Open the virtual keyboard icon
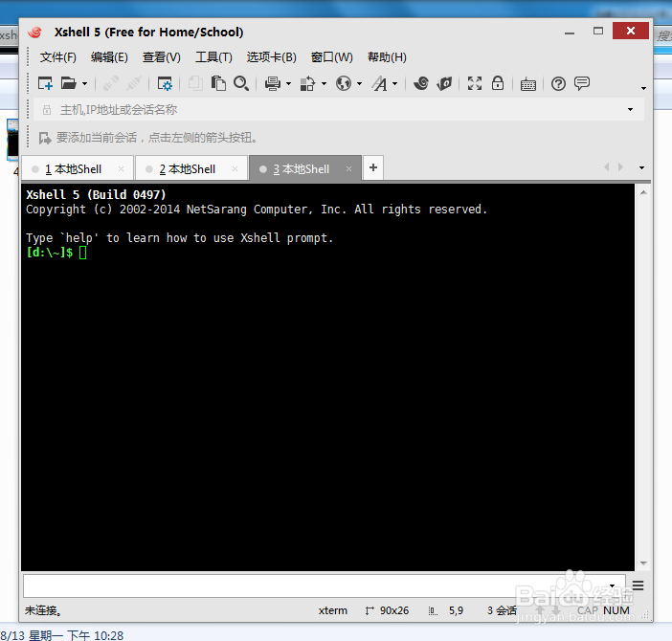The image size is (672, 641). coord(528,84)
